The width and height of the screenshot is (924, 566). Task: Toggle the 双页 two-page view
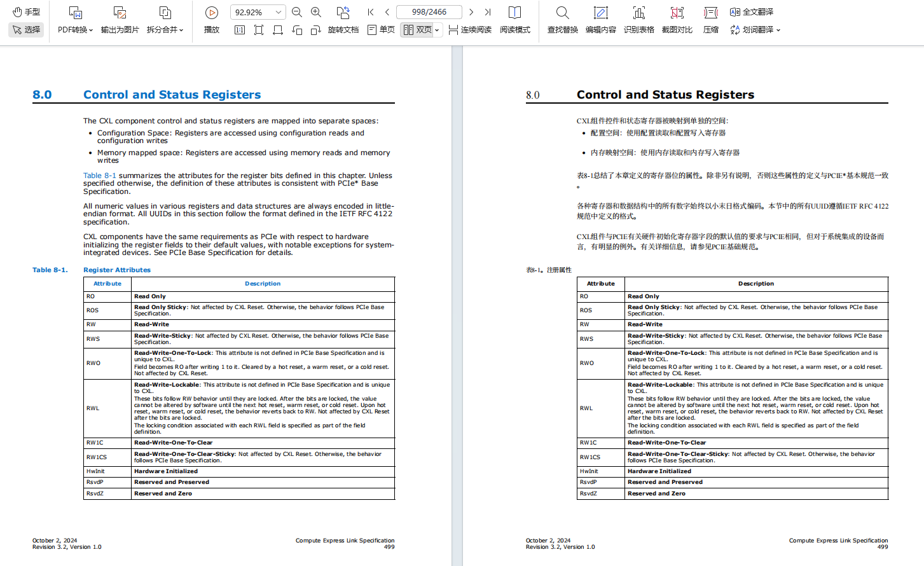pyautogui.click(x=418, y=30)
